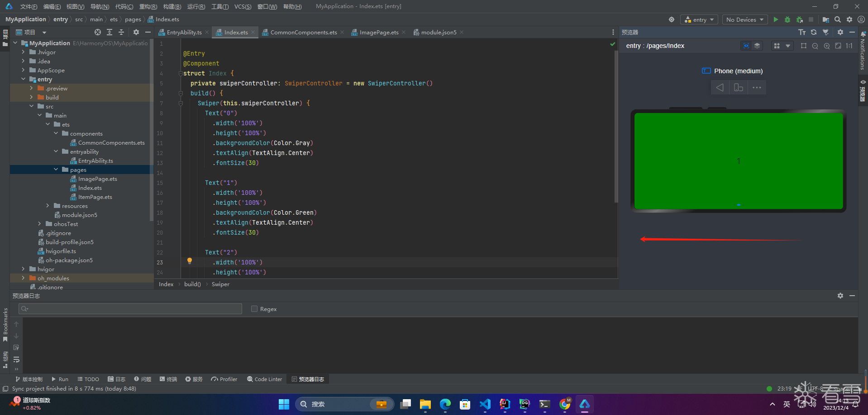Open ItemPage.ets in project tree
The height and width of the screenshot is (415, 868).
click(x=95, y=197)
